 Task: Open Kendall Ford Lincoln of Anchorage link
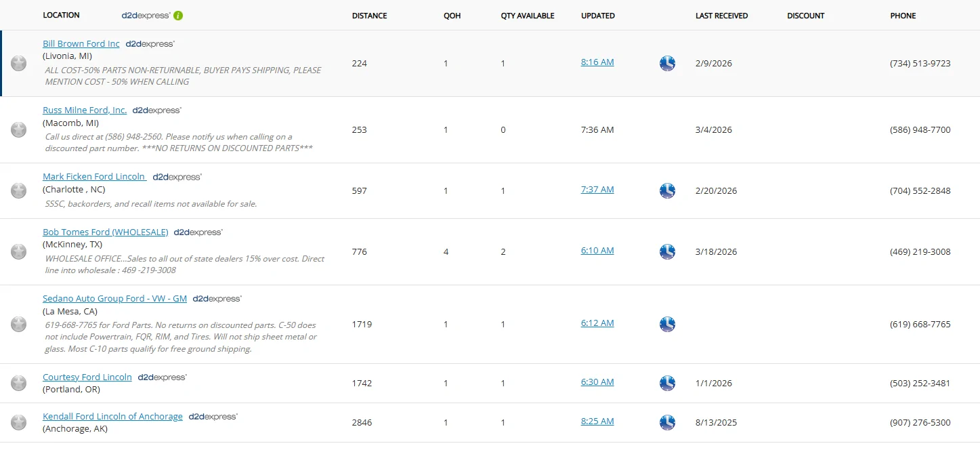pos(112,417)
